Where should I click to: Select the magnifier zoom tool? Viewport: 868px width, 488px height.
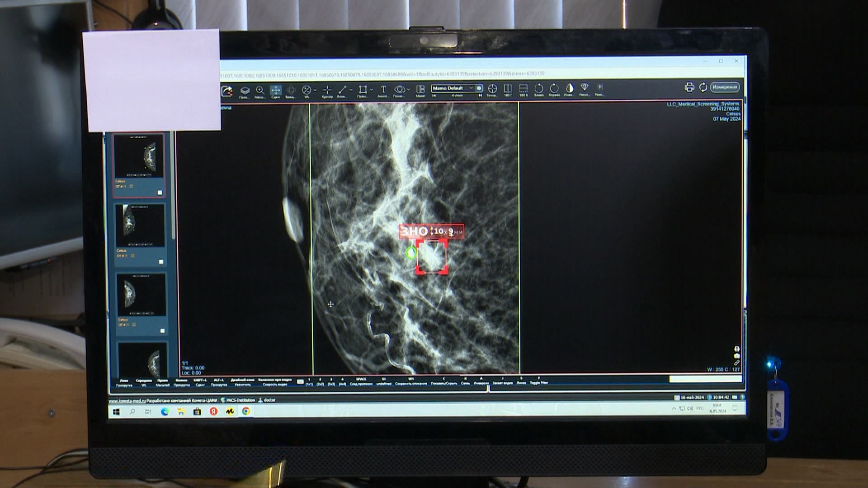[260, 90]
